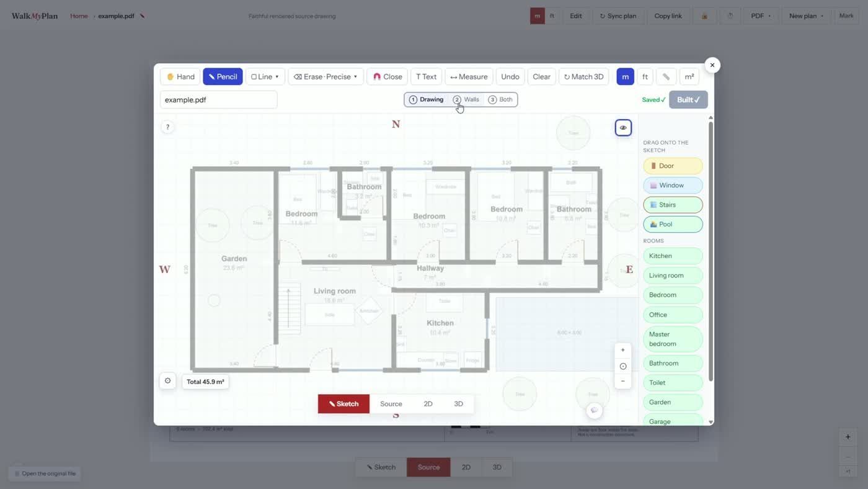The height and width of the screenshot is (489, 868).
Task: Open the 3D view tab in dialog
Action: 458,404
